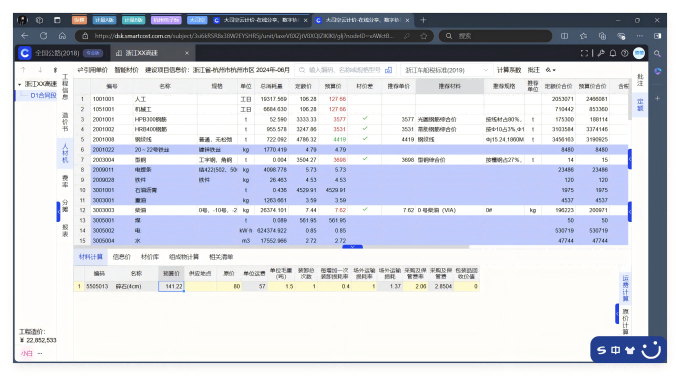Open the user avatar in the app header
Viewport: 680px width, 376px height.
pos(639,53)
